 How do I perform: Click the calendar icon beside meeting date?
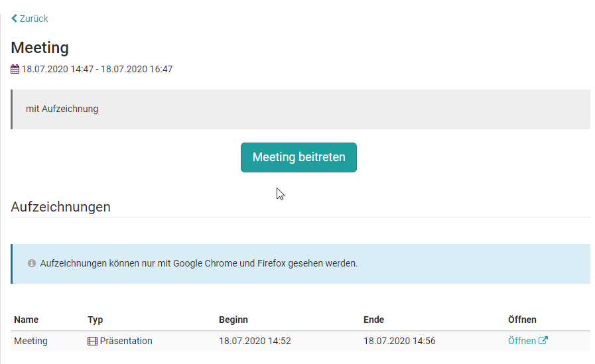[15, 69]
